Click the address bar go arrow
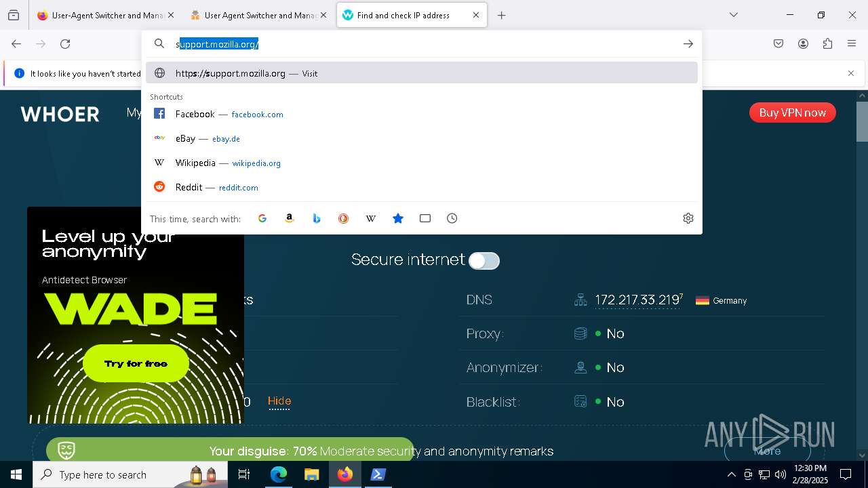The width and height of the screenshot is (868, 488). point(688,44)
